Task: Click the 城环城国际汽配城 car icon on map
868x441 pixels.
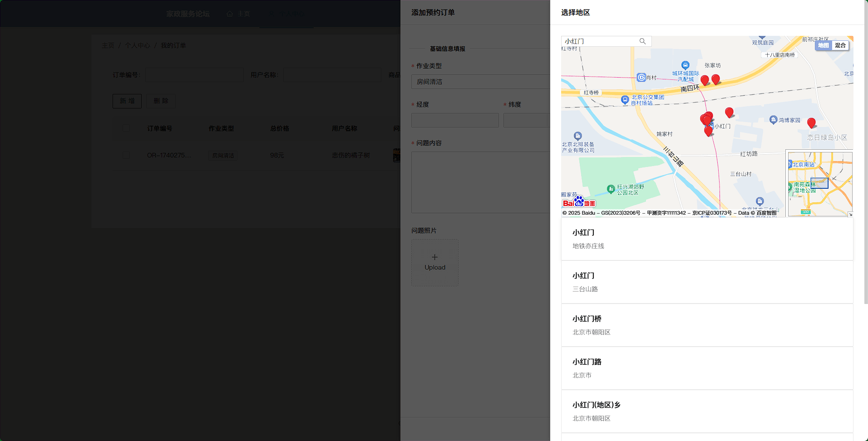Action: tap(686, 65)
